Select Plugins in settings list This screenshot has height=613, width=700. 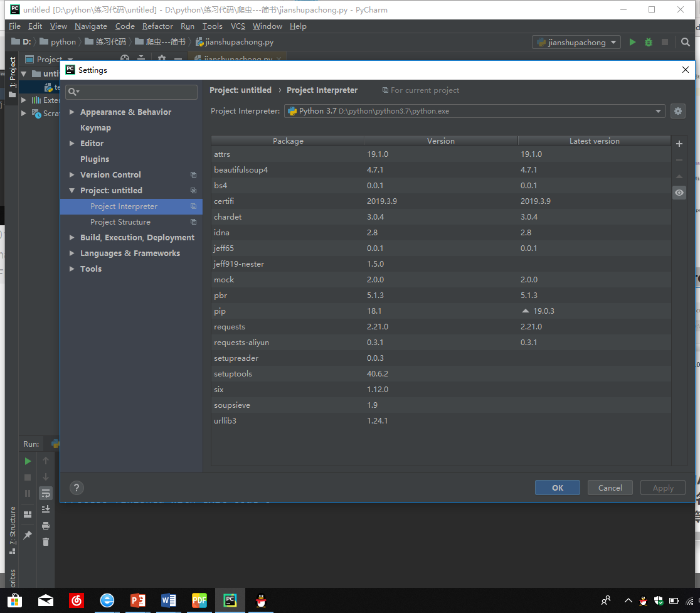tap(95, 159)
